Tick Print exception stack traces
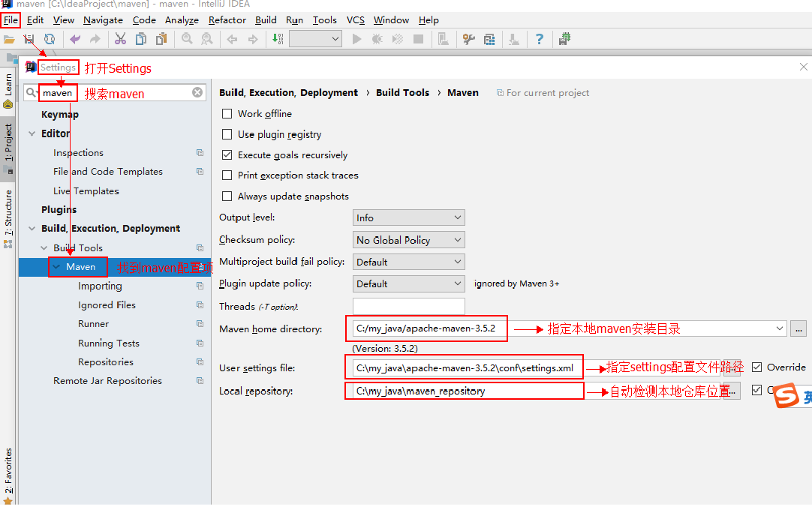The width and height of the screenshot is (812, 507). [227, 175]
